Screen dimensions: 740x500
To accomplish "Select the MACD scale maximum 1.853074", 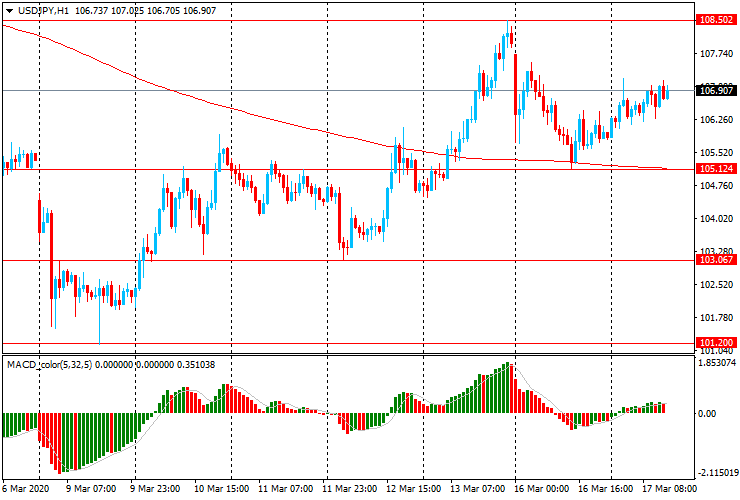I will point(717,363).
